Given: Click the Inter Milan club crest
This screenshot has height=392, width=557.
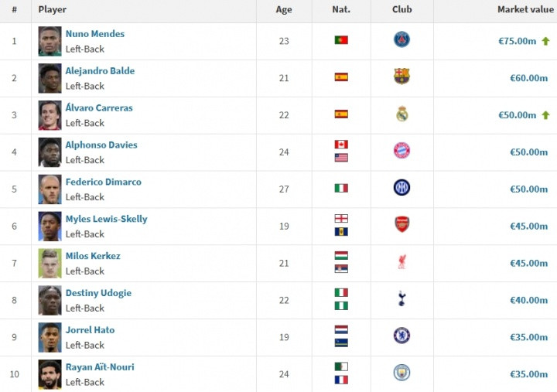Looking at the screenshot, I should coord(402,187).
